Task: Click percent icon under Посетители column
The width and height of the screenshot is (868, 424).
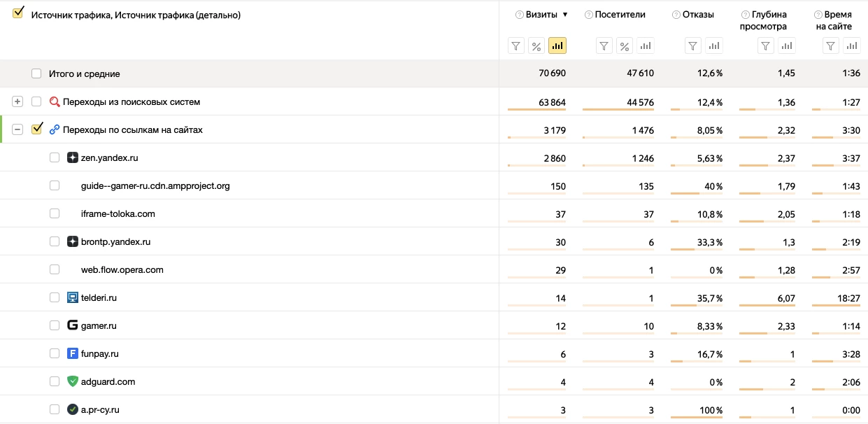Action: (x=625, y=46)
